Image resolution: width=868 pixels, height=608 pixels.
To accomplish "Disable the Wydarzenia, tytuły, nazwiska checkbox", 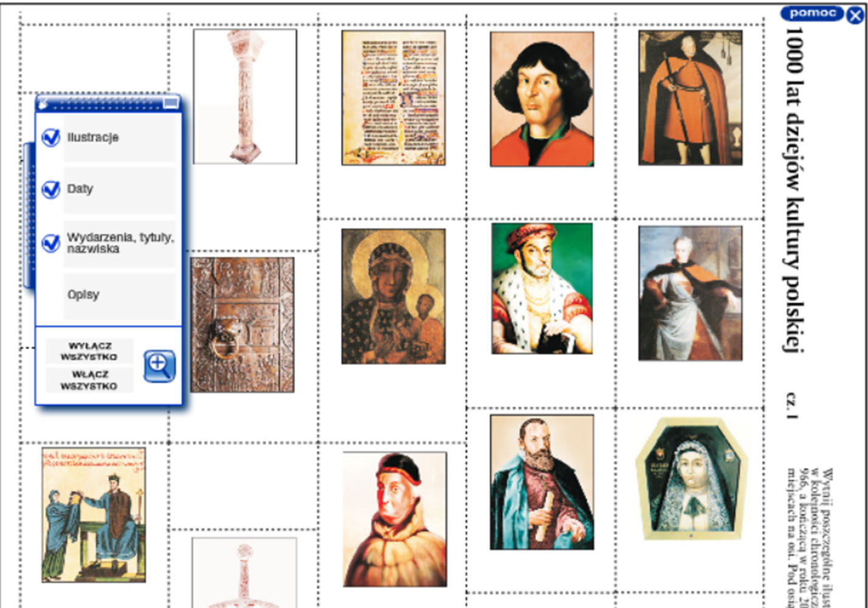I will tap(51, 243).
